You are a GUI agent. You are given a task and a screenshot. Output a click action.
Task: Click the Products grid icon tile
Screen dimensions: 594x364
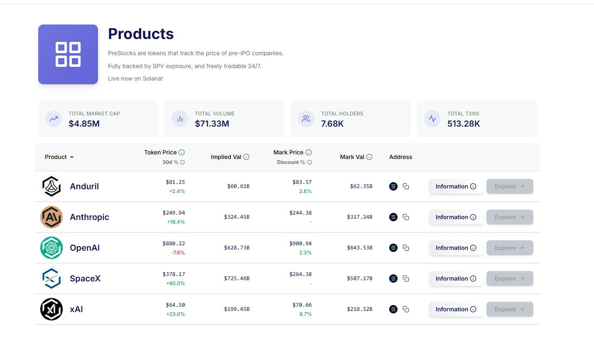(68, 54)
